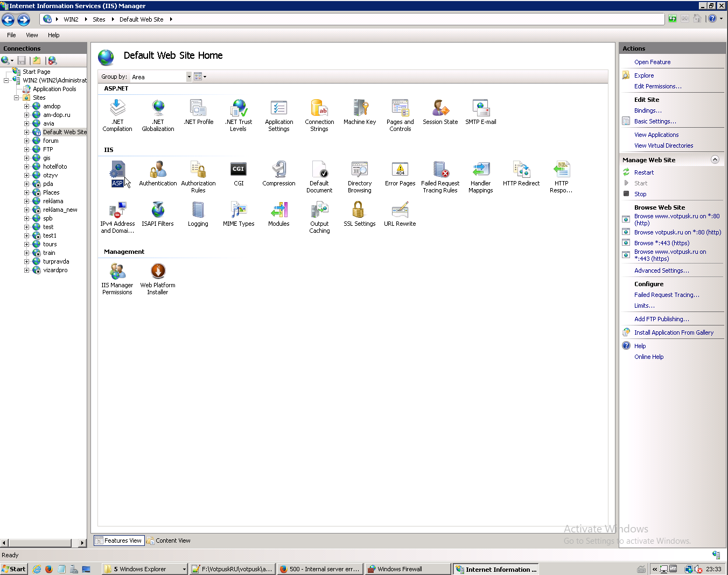Open .NET Trust Levels icon
Viewport: 728px width, 575px height.
tap(239, 115)
